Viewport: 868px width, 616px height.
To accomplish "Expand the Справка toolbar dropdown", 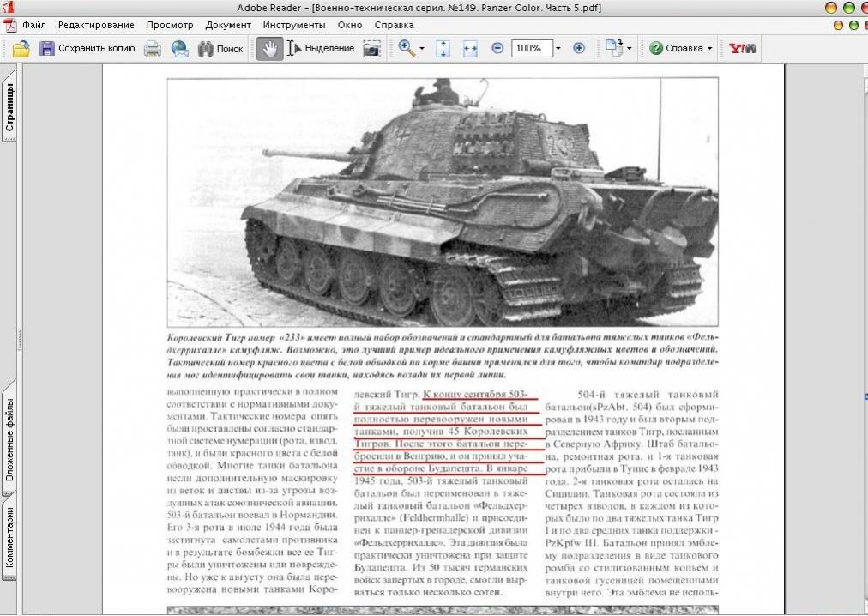I will [709, 49].
